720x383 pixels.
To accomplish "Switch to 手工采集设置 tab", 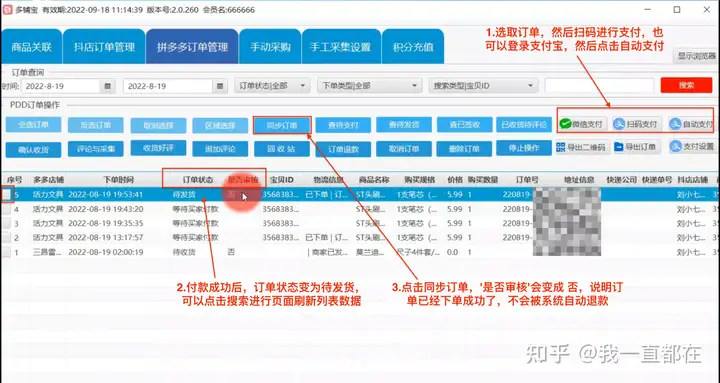I will (341, 47).
